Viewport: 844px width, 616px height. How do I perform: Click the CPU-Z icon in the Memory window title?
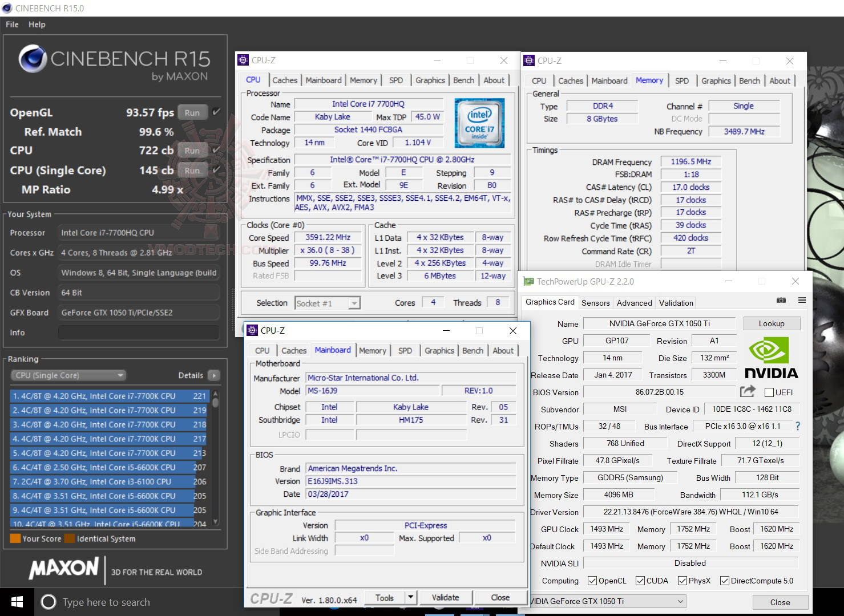tap(530, 60)
